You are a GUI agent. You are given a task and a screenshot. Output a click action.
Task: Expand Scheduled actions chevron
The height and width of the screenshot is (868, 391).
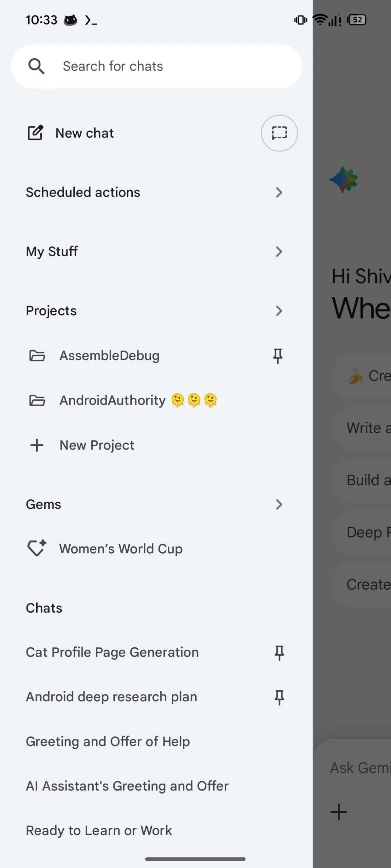coord(279,192)
